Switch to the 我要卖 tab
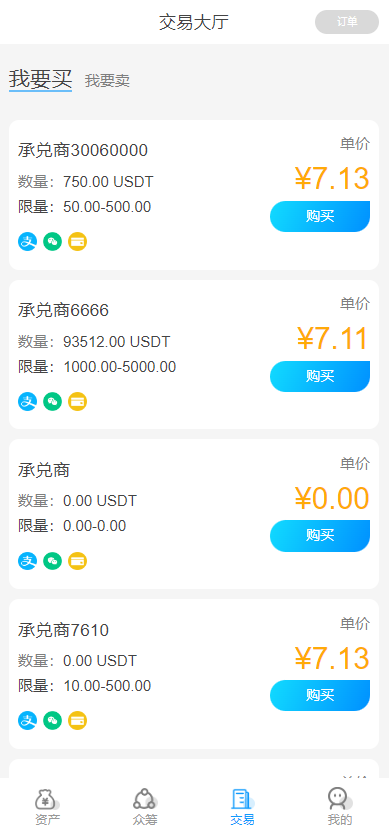The image size is (389, 830). click(x=107, y=81)
